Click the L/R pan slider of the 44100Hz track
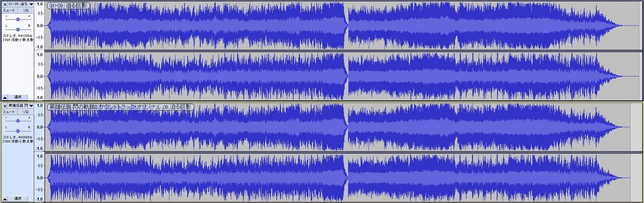 pyautogui.click(x=18, y=29)
